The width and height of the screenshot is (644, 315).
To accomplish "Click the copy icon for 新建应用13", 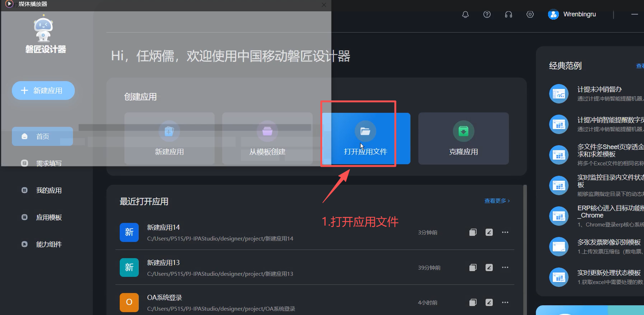I will (x=473, y=267).
